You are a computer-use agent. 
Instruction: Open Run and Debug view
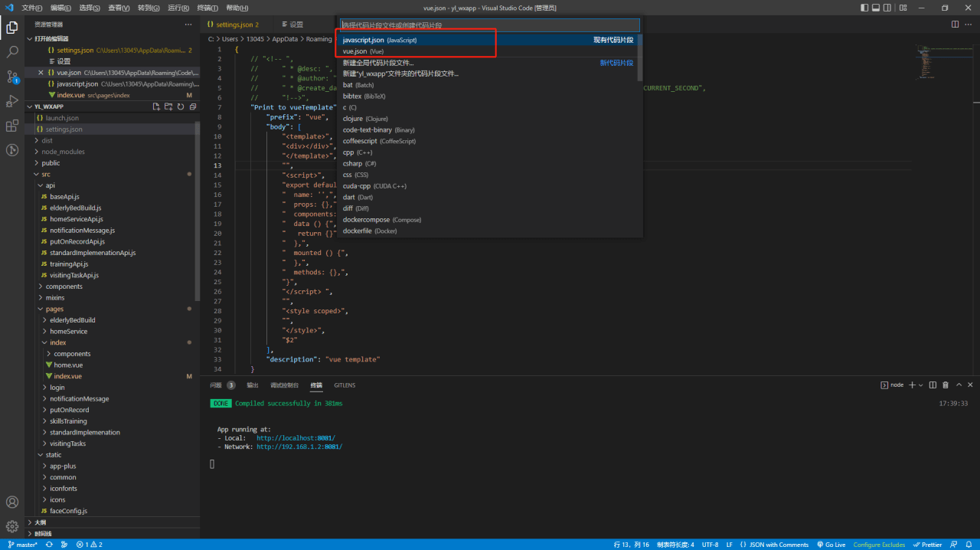(x=12, y=101)
